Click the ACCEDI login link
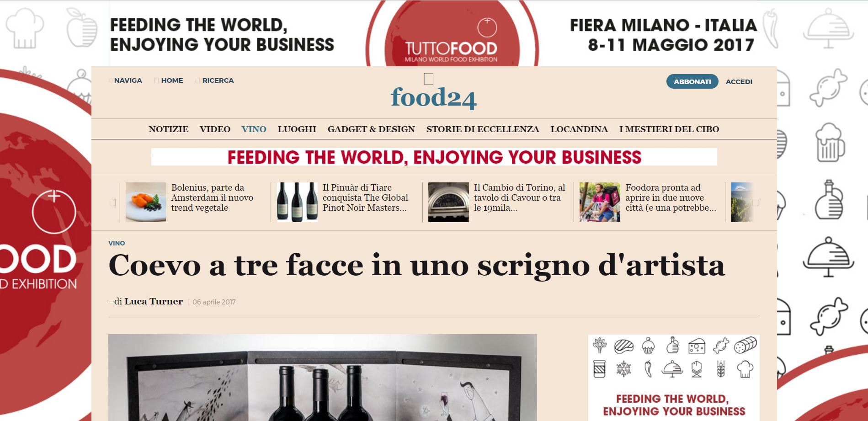868x421 pixels. click(739, 82)
